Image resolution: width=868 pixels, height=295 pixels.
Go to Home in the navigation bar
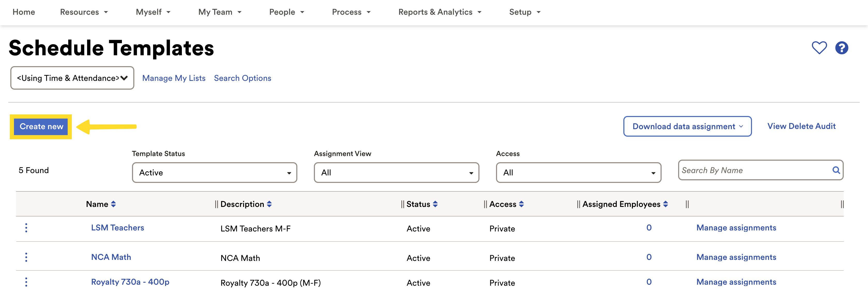point(24,12)
